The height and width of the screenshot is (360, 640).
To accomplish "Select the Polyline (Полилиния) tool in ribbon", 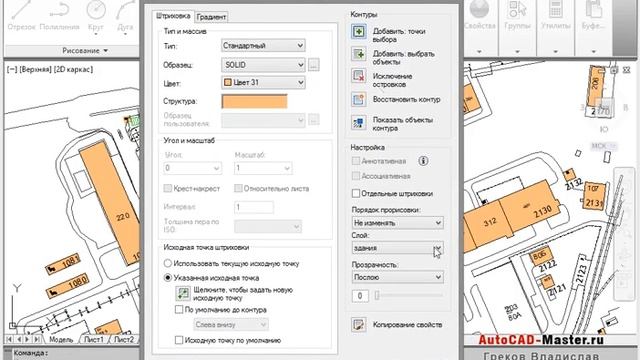I will click(x=60, y=16).
